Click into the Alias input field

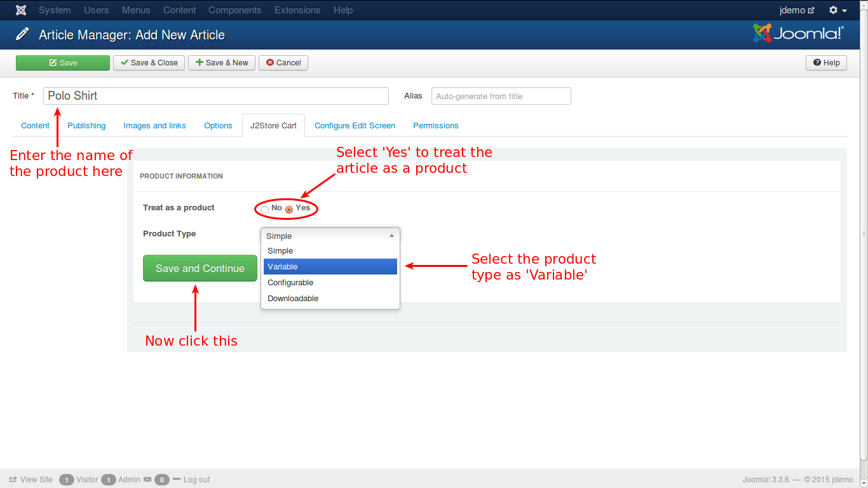(501, 96)
